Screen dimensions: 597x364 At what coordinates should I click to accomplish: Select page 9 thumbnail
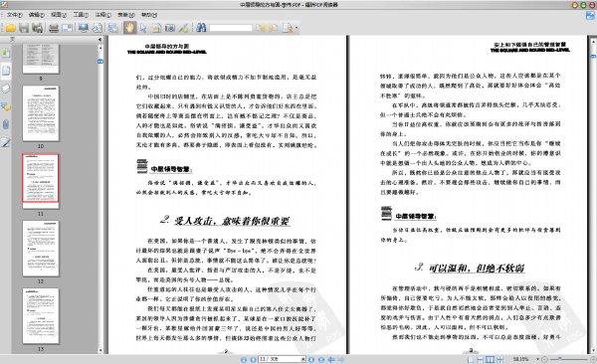(x=41, y=59)
